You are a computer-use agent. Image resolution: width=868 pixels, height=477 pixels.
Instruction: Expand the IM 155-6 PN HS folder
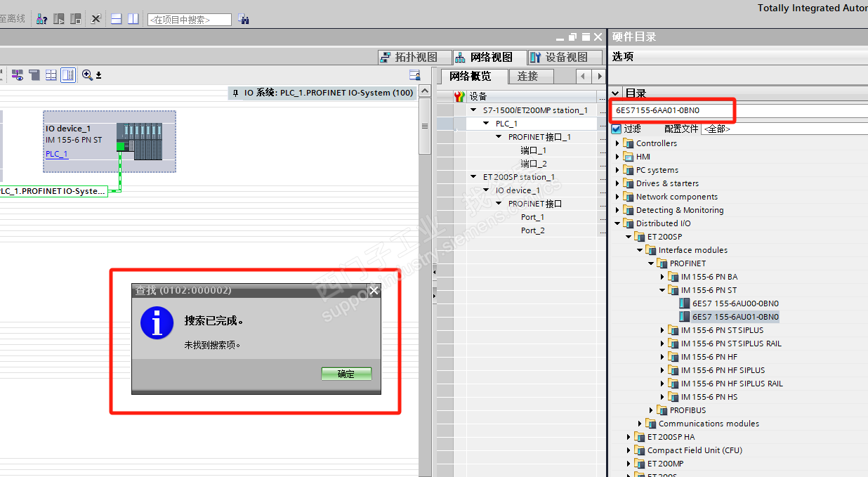[662, 397]
